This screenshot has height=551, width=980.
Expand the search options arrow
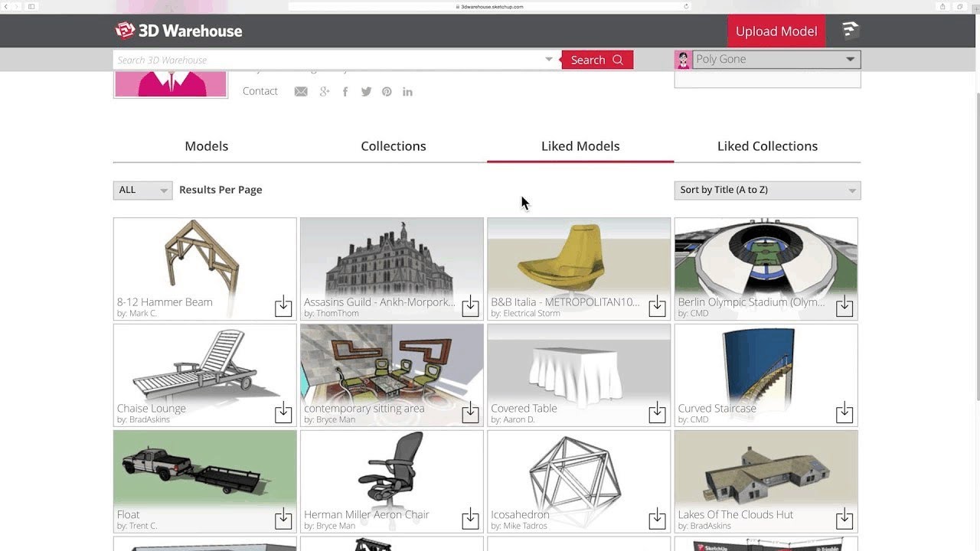549,60
